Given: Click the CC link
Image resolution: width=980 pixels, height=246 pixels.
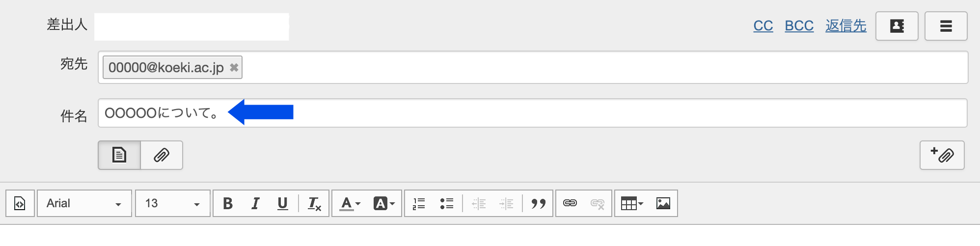Looking at the screenshot, I should click(x=763, y=26).
